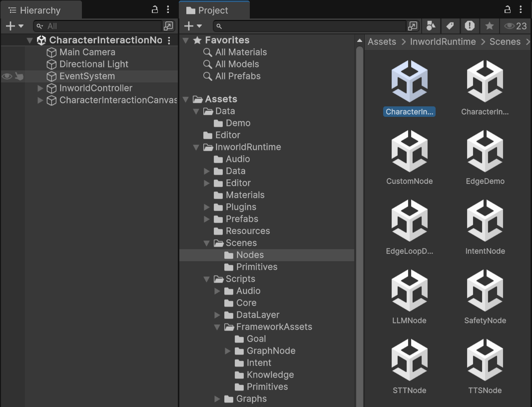Toggle the Project panel lock
This screenshot has height=407, width=532.
tap(507, 9)
